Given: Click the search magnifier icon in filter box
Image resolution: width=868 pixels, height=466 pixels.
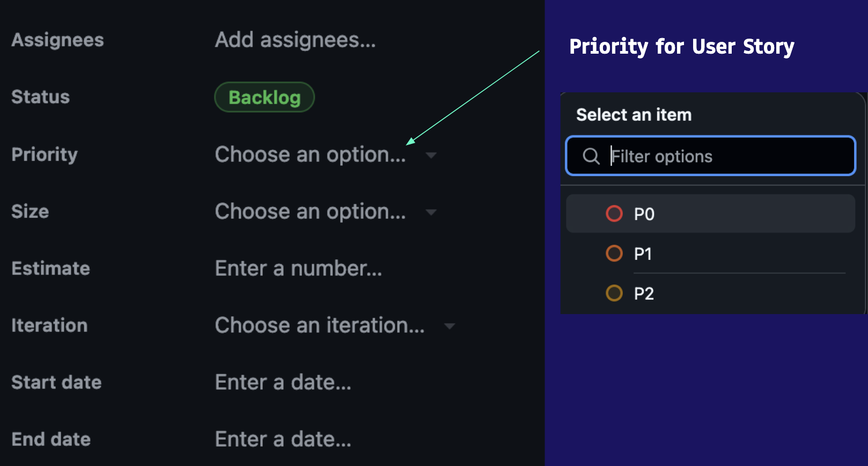Looking at the screenshot, I should pos(591,156).
